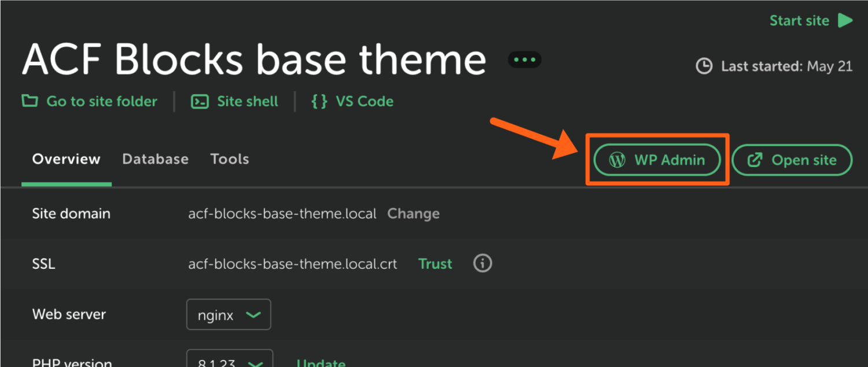This screenshot has width=868, height=367.
Task: Open the Tools tab
Action: tap(230, 159)
